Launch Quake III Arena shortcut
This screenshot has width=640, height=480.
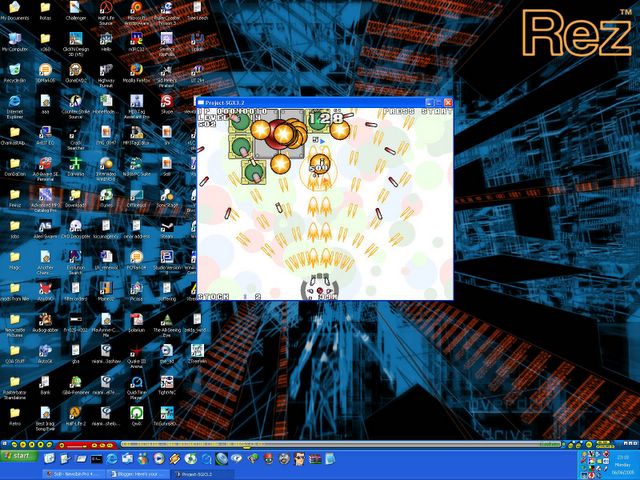click(x=136, y=356)
